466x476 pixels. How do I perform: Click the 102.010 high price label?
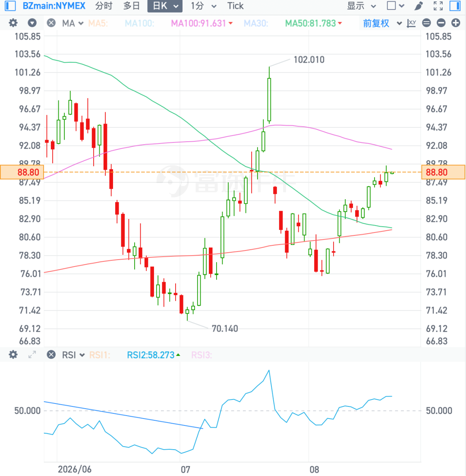[309, 60]
